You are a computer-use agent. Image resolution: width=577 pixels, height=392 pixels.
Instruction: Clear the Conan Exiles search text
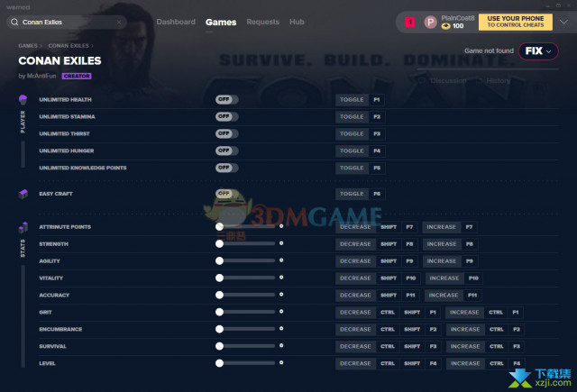click(x=119, y=22)
